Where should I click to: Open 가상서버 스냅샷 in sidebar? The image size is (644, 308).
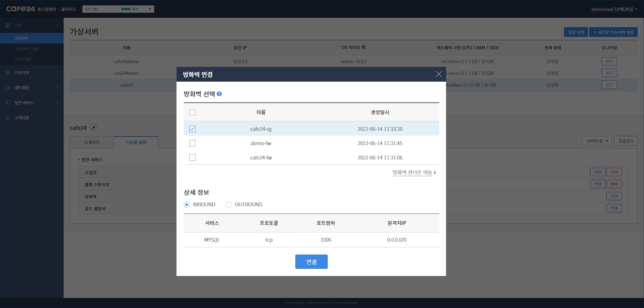pos(27,49)
